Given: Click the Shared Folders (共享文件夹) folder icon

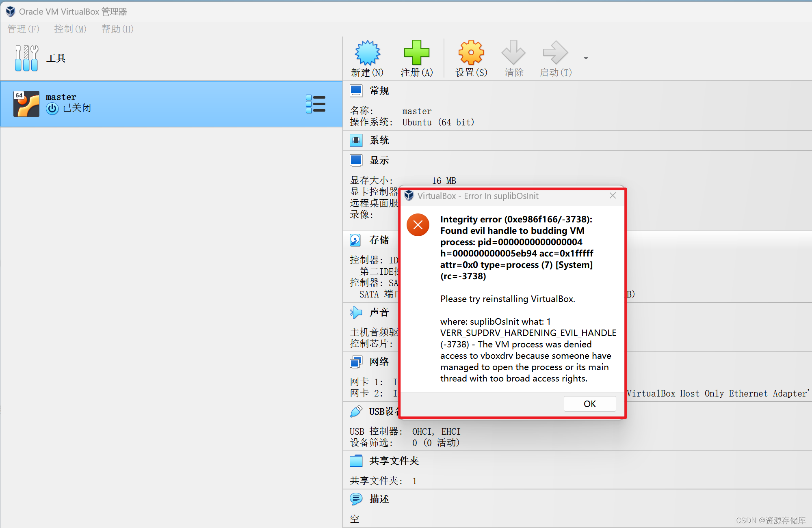Looking at the screenshot, I should pyautogui.click(x=356, y=461).
